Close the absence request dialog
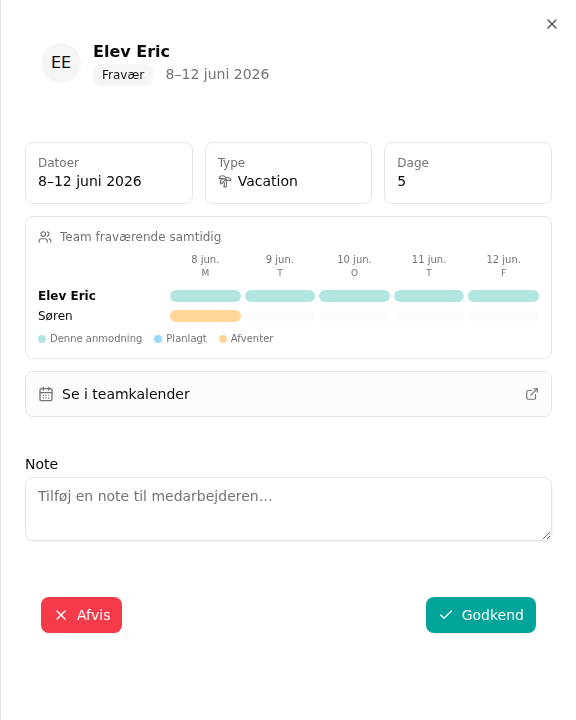The width and height of the screenshot is (576, 720). 552,24
